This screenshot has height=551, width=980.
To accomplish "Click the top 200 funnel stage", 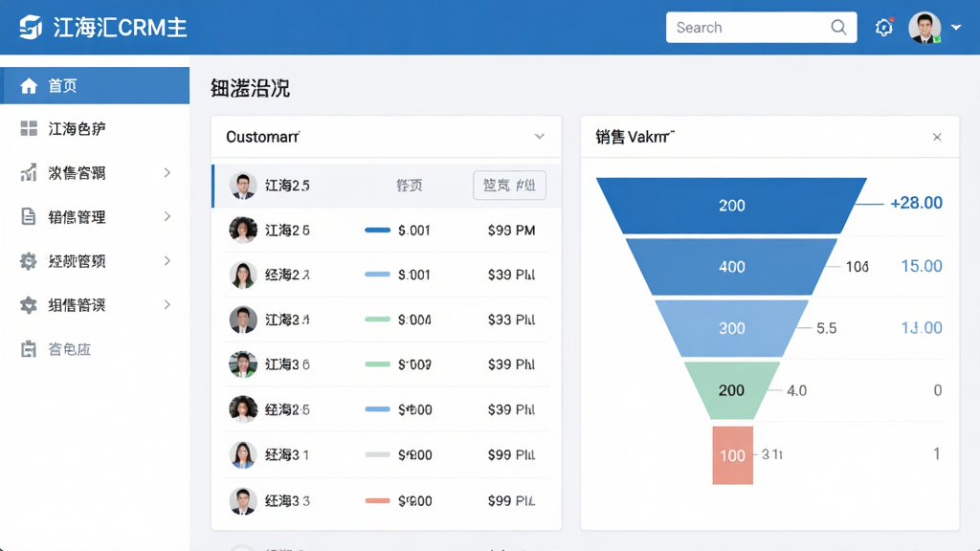I will pos(731,206).
